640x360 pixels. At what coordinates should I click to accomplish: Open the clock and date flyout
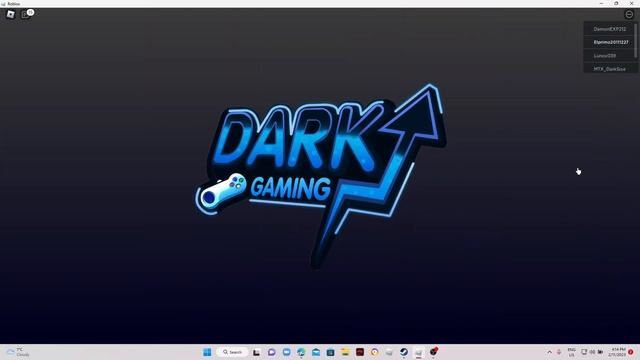(x=618, y=352)
